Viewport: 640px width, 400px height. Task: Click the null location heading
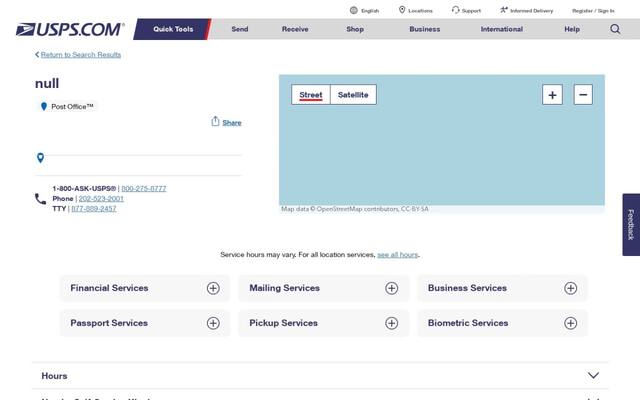tap(47, 83)
